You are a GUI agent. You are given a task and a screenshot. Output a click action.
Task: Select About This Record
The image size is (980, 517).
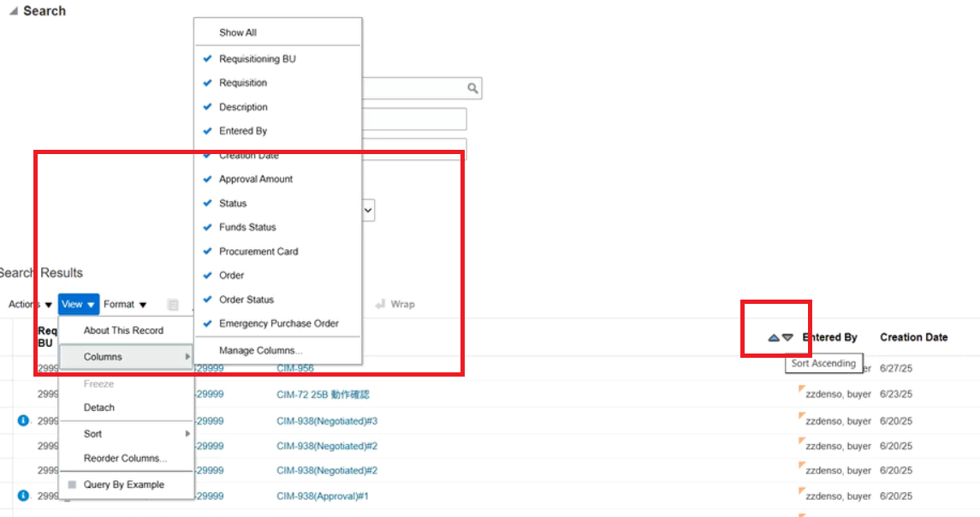tap(126, 330)
